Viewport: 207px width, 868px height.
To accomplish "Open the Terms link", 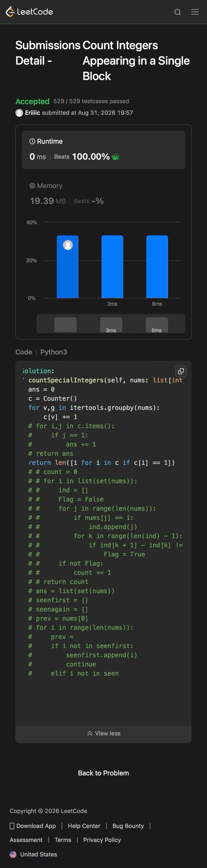I will click(63, 840).
